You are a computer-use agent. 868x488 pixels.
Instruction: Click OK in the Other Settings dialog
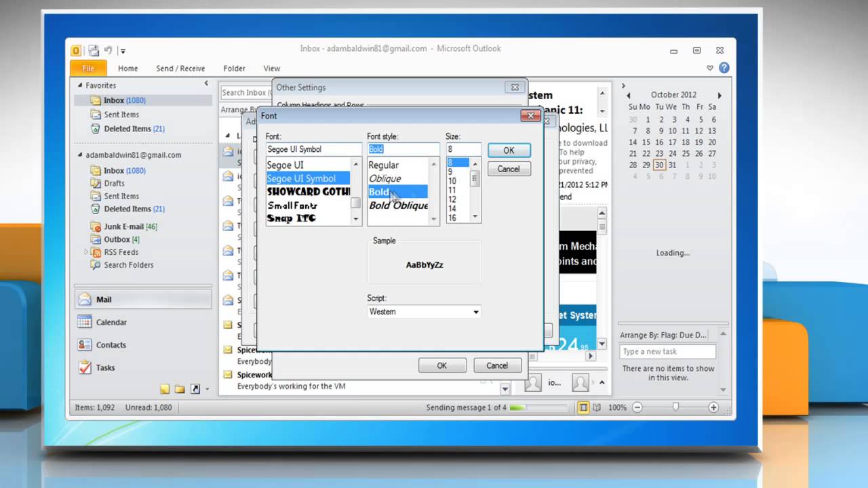(442, 365)
